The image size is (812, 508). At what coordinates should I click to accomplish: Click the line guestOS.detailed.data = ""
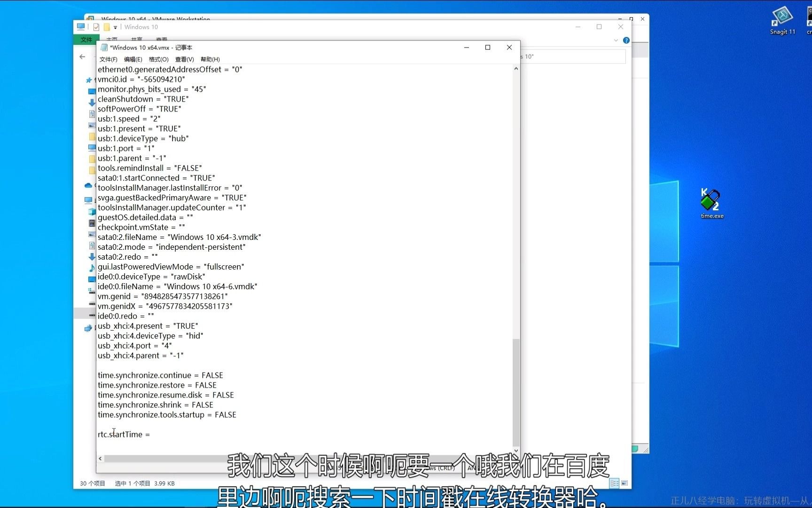click(x=145, y=217)
